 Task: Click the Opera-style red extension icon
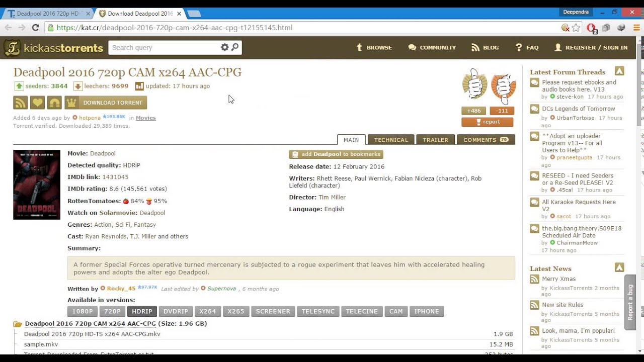point(592,28)
